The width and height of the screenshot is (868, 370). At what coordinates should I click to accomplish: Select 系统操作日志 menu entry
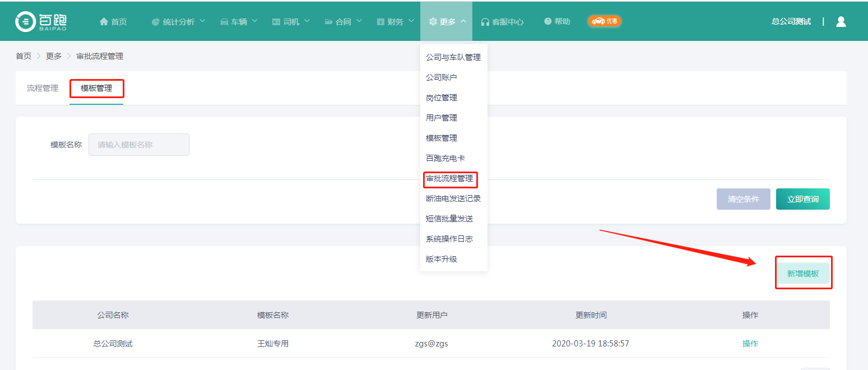tap(449, 239)
